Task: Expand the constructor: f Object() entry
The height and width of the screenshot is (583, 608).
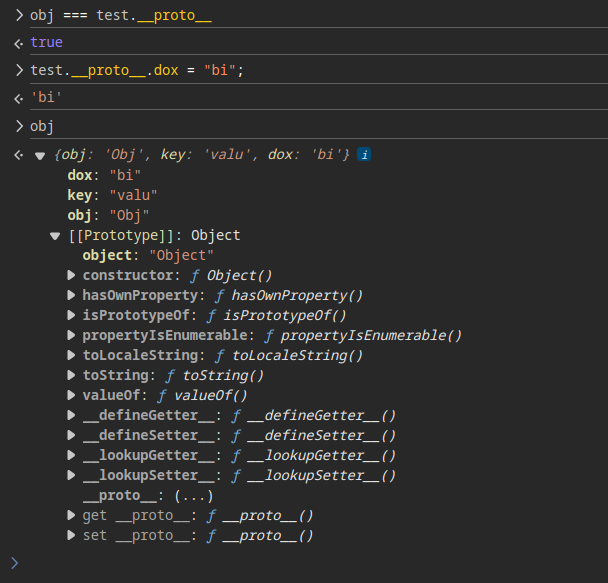Action: pyautogui.click(x=71, y=275)
